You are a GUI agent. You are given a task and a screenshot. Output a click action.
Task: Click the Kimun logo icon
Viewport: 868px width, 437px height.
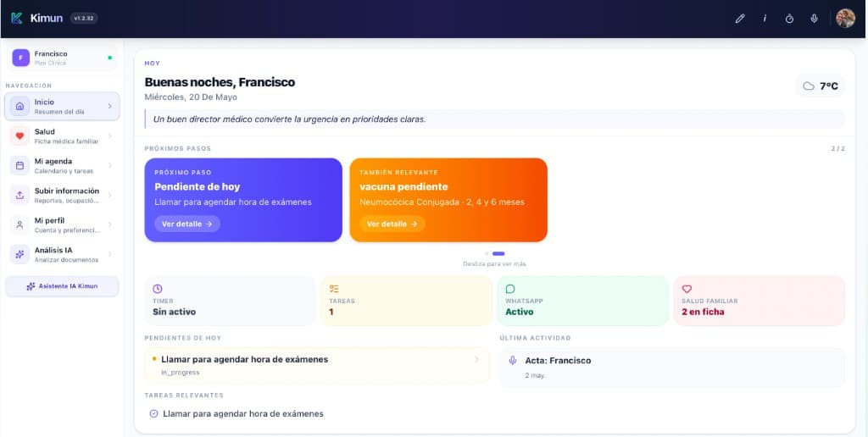pos(17,19)
